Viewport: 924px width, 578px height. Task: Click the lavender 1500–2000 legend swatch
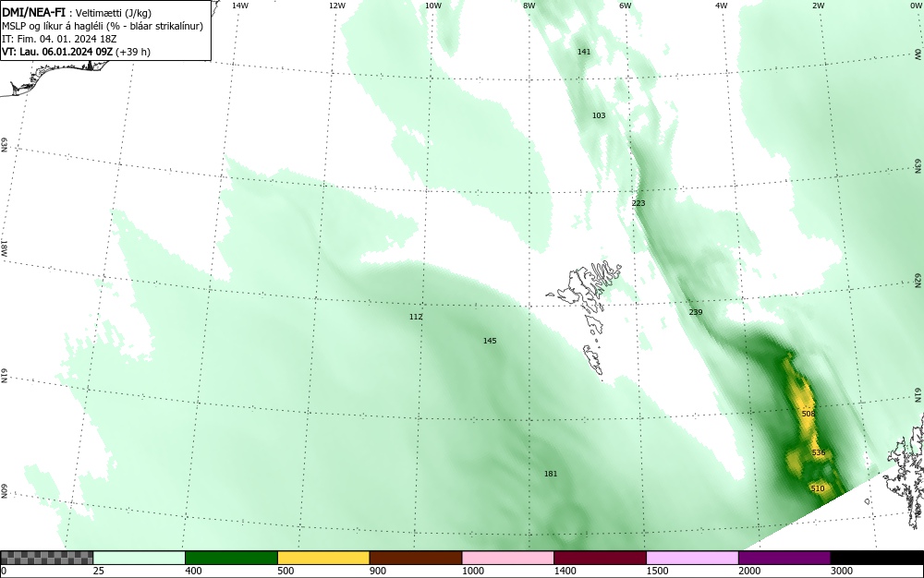692,558
